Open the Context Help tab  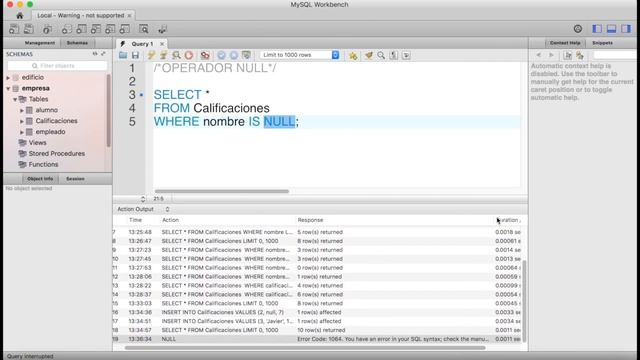[565, 43]
